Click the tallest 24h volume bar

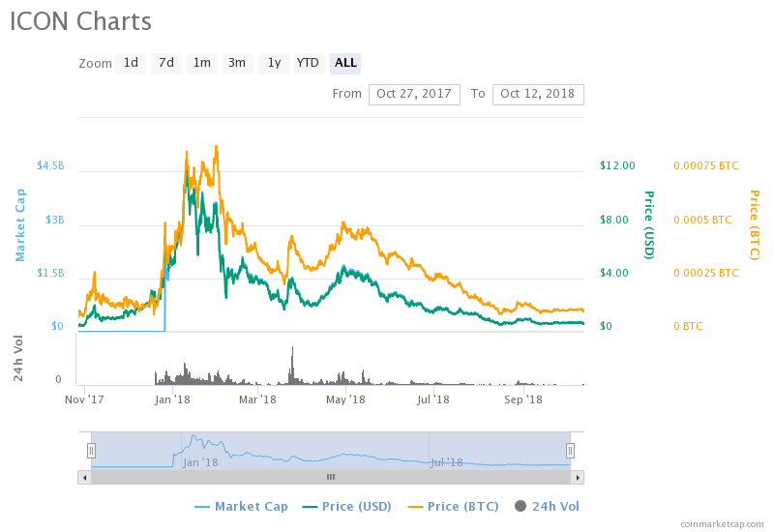(x=292, y=366)
